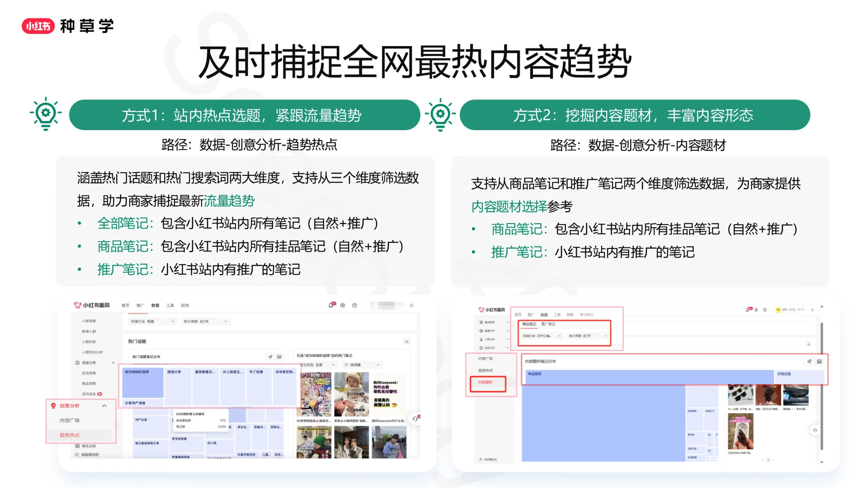Switch 热门话题笔记分布 to table view icon
This screenshot has width=868, height=488.
coord(279,357)
